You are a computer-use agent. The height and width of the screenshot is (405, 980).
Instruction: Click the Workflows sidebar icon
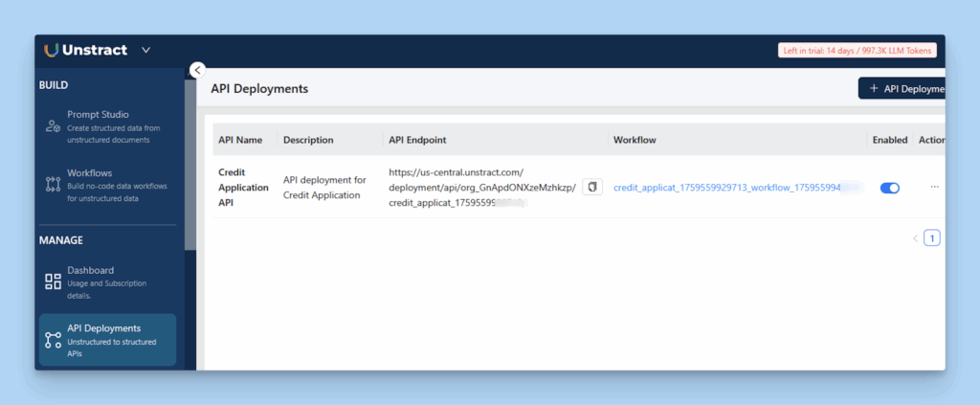[54, 185]
